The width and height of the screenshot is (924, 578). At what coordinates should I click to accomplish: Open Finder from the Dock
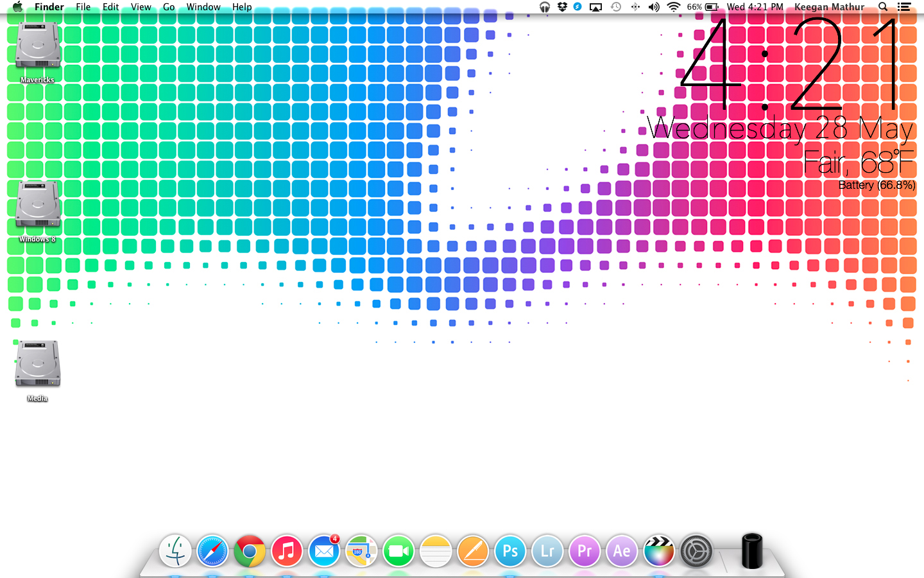175,551
